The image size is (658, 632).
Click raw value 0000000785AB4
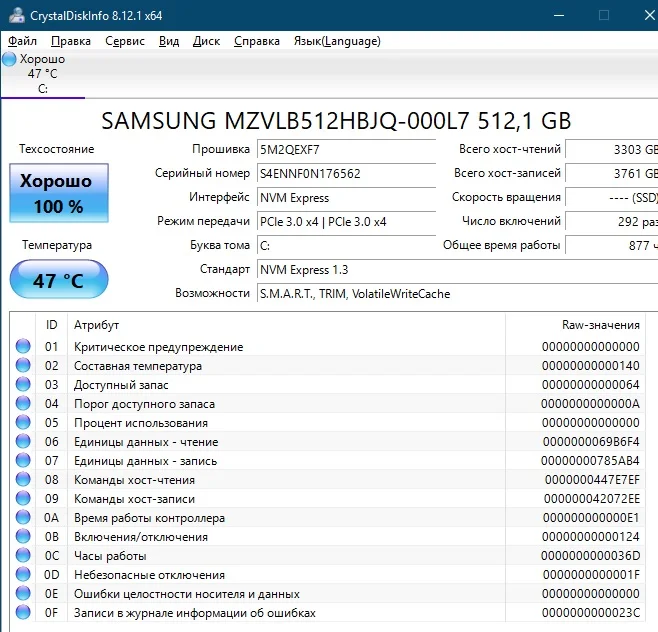590,460
